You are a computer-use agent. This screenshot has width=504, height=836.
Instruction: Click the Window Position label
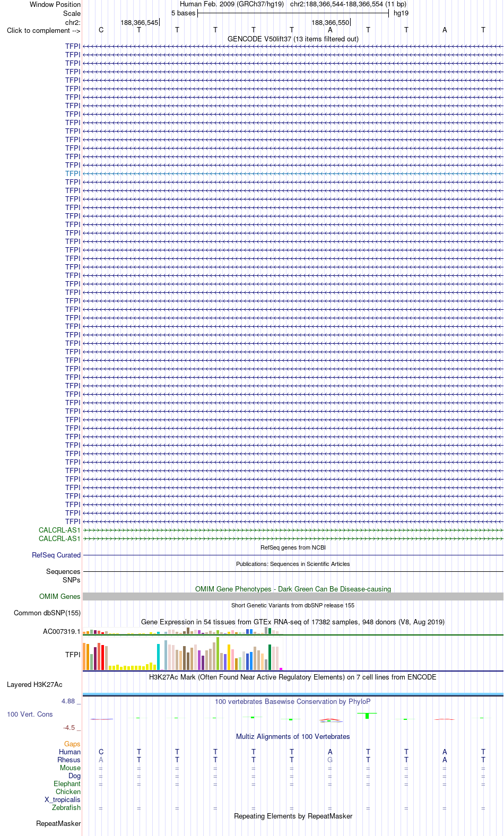click(x=55, y=4)
